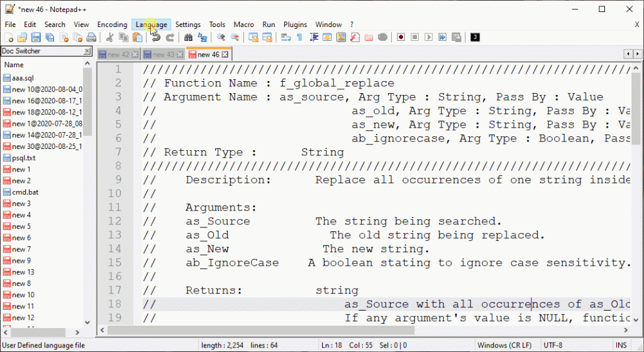The width and height of the screenshot is (644, 352).
Task: Toggle INS mode in status bar
Action: (x=621, y=346)
